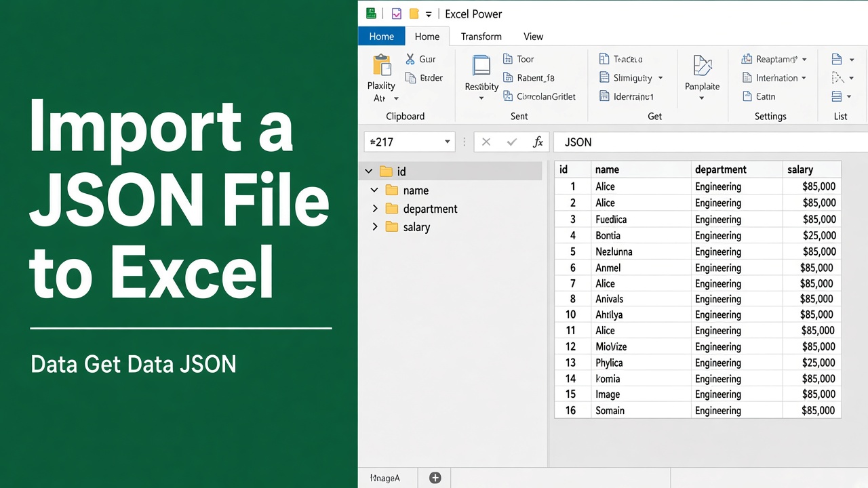This screenshot has height=488, width=868.
Task: Click the CüncolanGritlet icon
Action: (x=508, y=97)
